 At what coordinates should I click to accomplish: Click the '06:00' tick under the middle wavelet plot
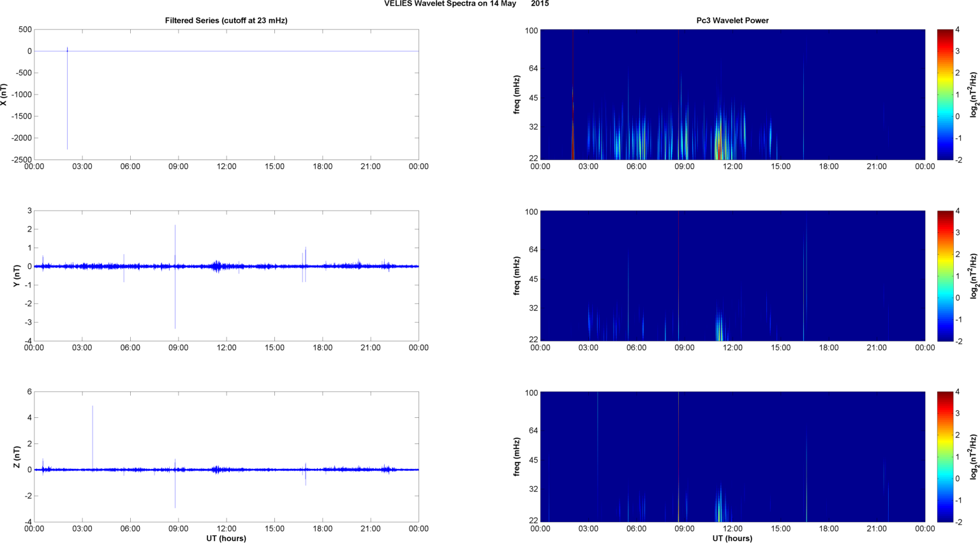click(x=637, y=348)
